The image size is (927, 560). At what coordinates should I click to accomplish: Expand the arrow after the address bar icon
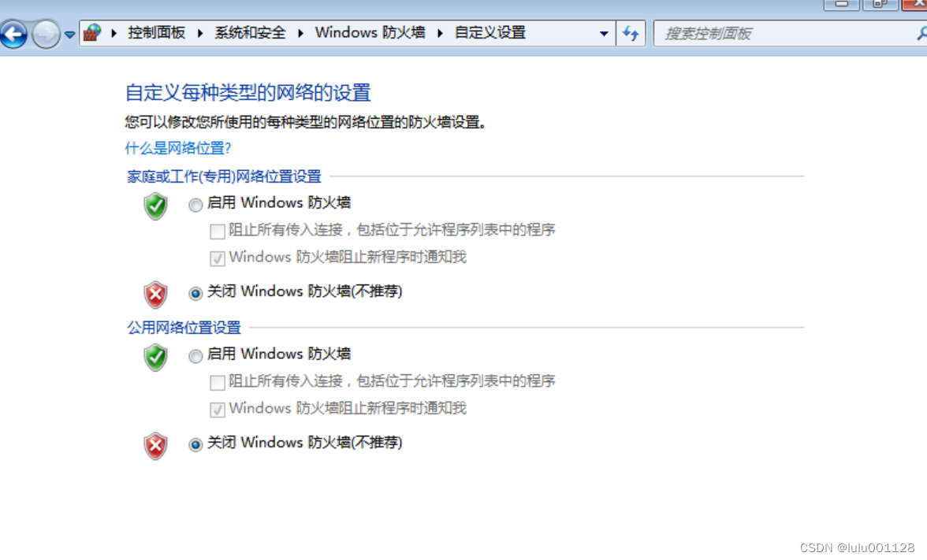[114, 33]
